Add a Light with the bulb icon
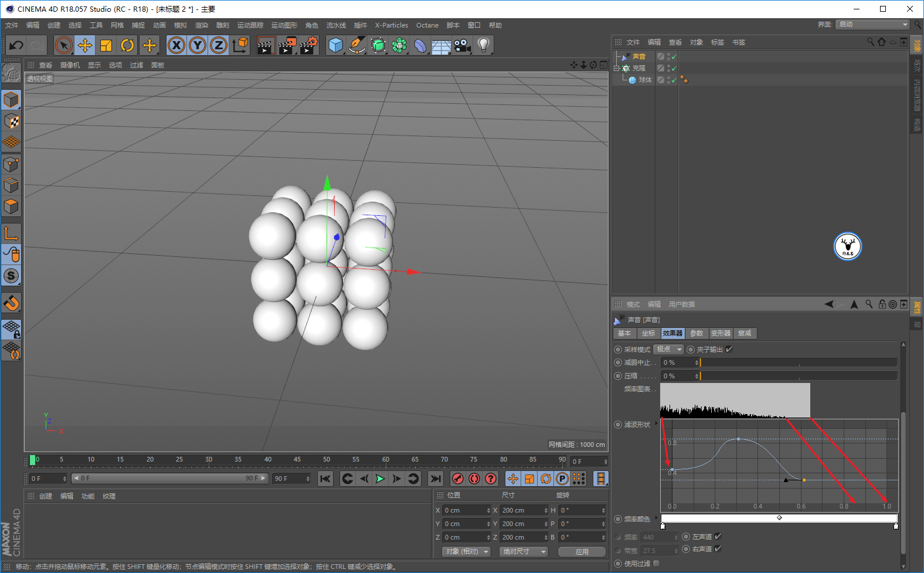 point(484,45)
